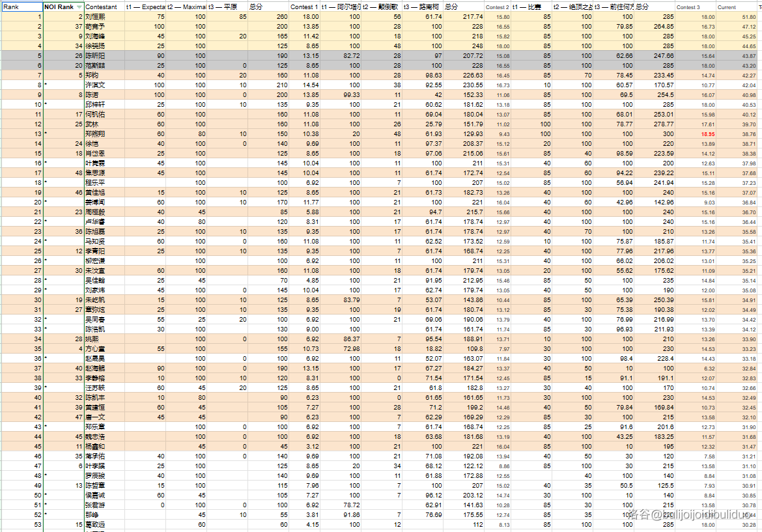The height and width of the screenshot is (532, 762).
Task: Select contestant name cell 武林
Action: (103, 124)
